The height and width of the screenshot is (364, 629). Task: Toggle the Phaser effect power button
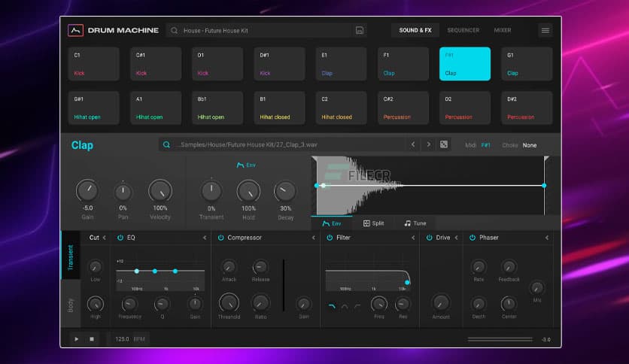[472, 238]
